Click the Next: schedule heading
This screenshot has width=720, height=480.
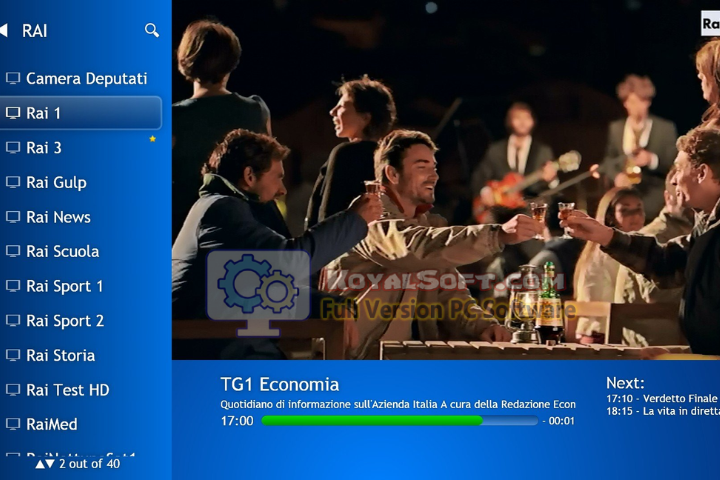pyautogui.click(x=625, y=383)
